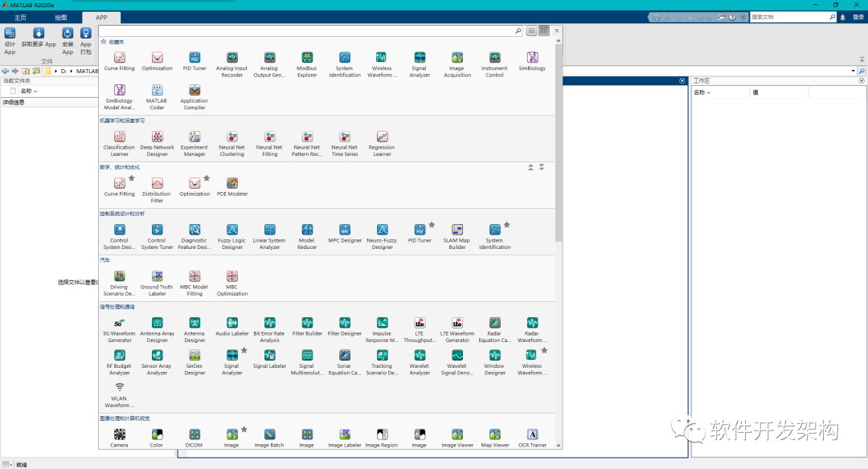
Task: Open the OCR Trainer app
Action: tap(532, 438)
